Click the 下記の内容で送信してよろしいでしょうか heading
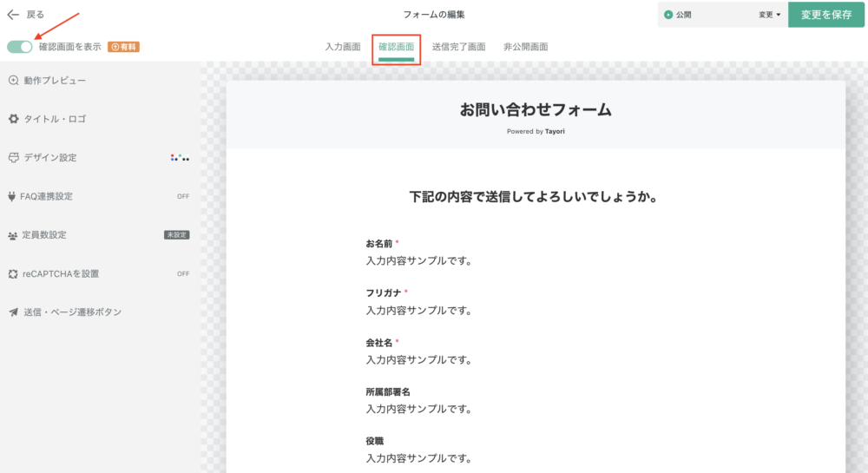 click(533, 197)
